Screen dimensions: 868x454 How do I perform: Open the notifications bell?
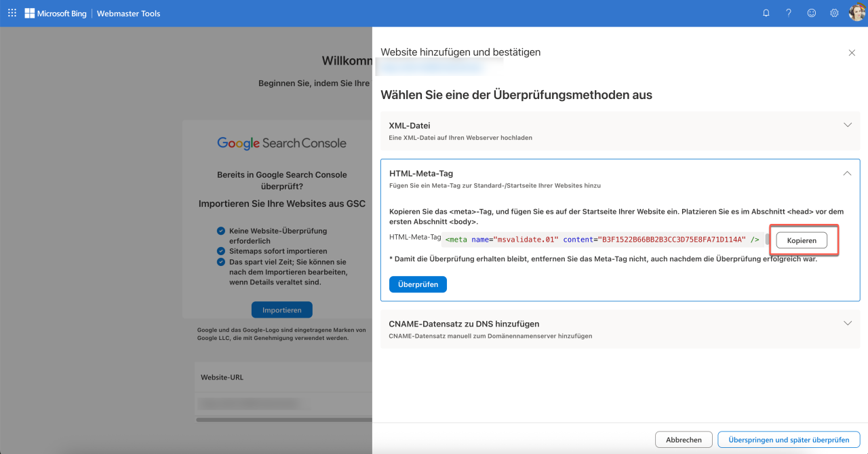pyautogui.click(x=766, y=13)
